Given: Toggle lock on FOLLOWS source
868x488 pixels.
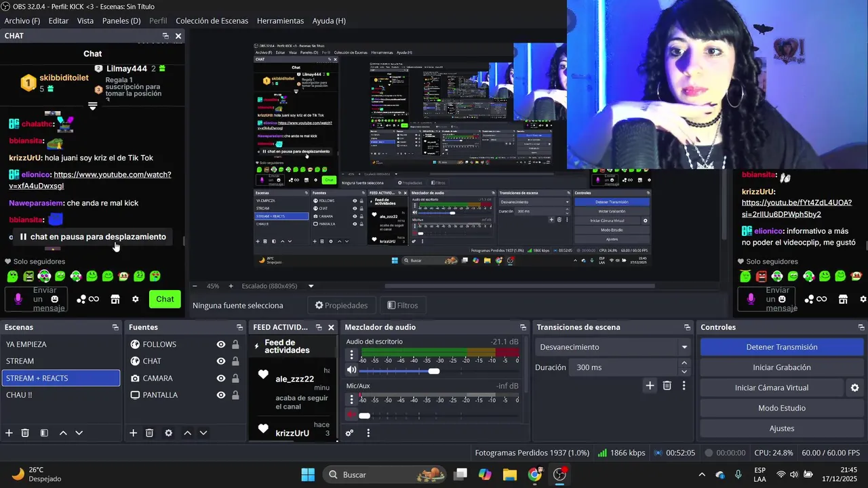Looking at the screenshot, I should click(x=235, y=344).
